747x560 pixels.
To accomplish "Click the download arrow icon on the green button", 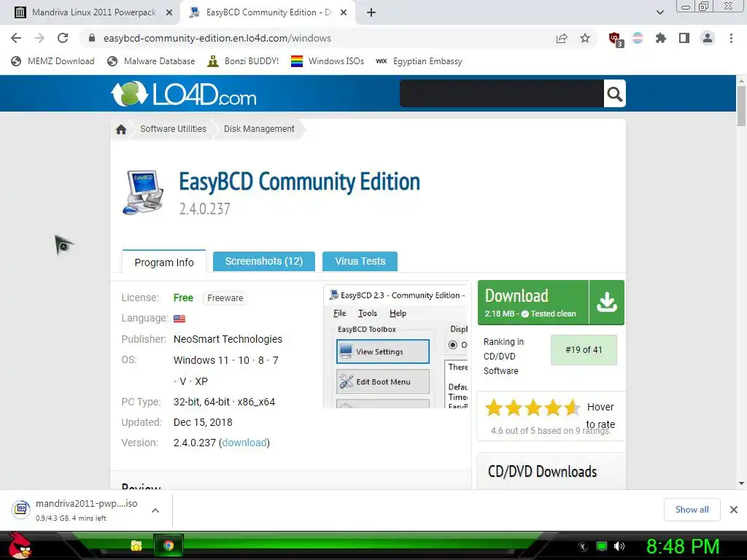I will pyautogui.click(x=606, y=303).
